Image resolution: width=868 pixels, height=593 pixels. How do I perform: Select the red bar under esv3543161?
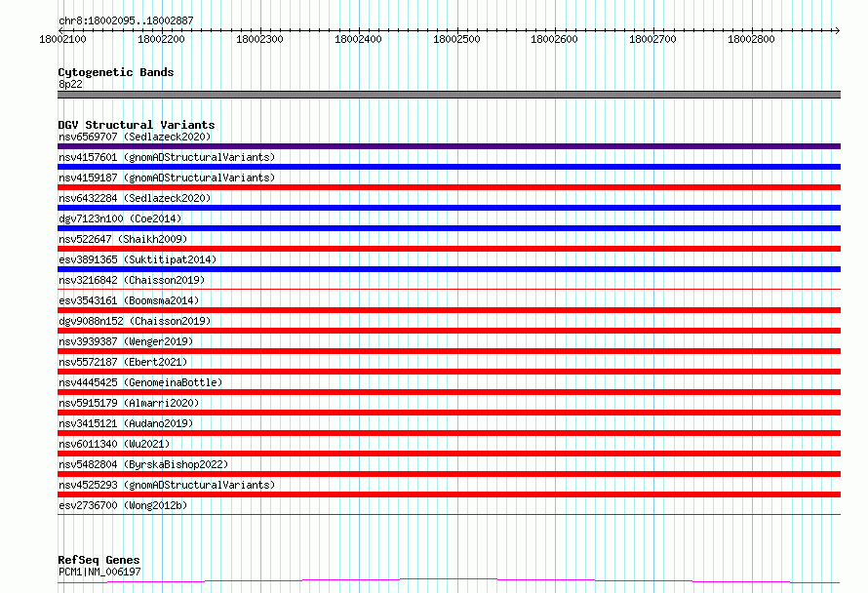point(449,310)
